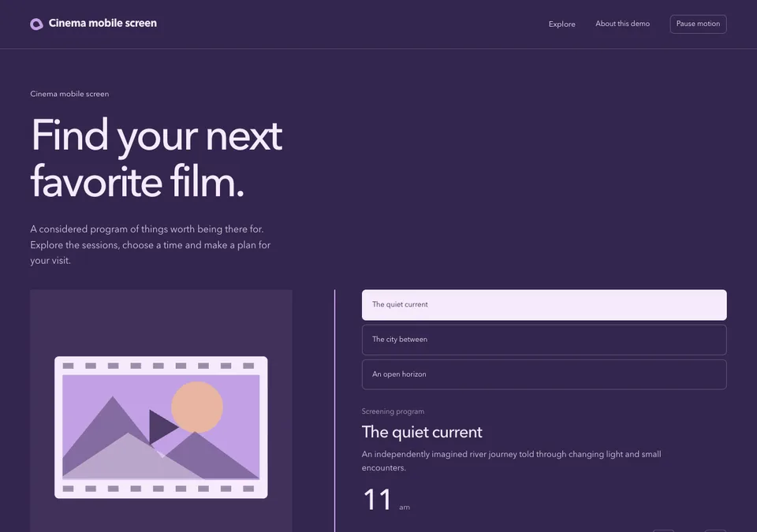The height and width of the screenshot is (532, 757).
Task: Click the play triangle on the film strip
Action: click(x=162, y=426)
